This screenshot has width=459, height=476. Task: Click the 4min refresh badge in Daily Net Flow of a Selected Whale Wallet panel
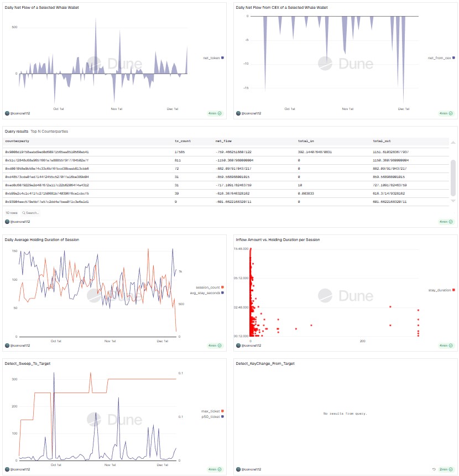pos(215,113)
